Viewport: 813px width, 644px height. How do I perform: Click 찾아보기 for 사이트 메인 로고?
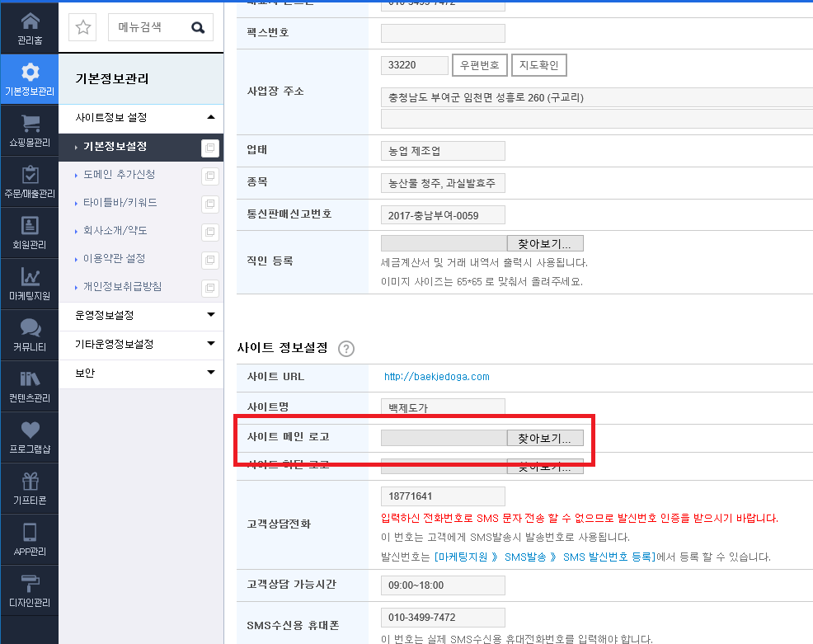(545, 438)
